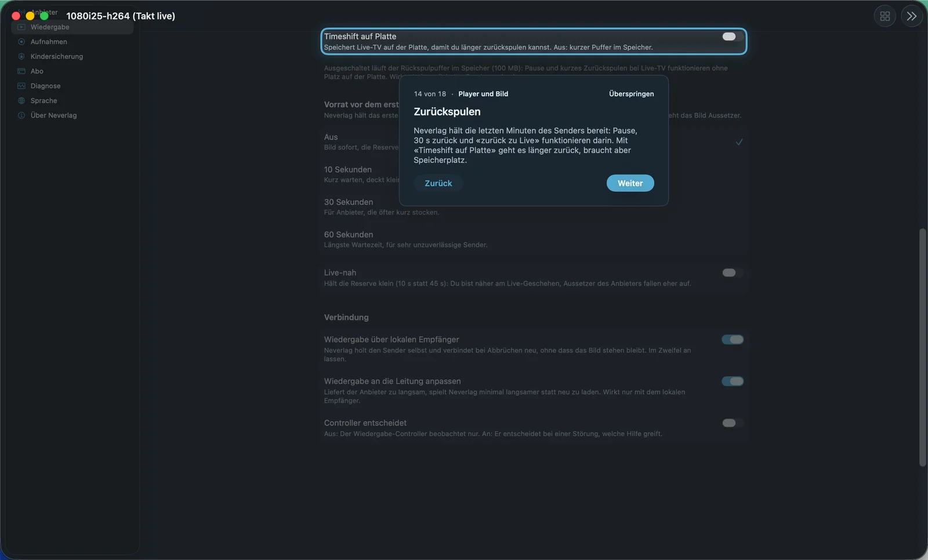Click Zurück in the tour popup
928x560 pixels.
438,183
